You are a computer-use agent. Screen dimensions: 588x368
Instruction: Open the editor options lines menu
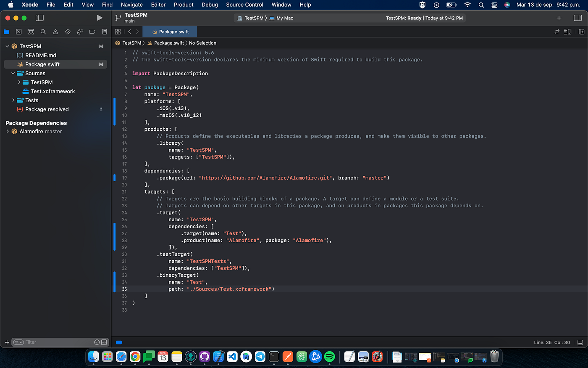point(567,32)
